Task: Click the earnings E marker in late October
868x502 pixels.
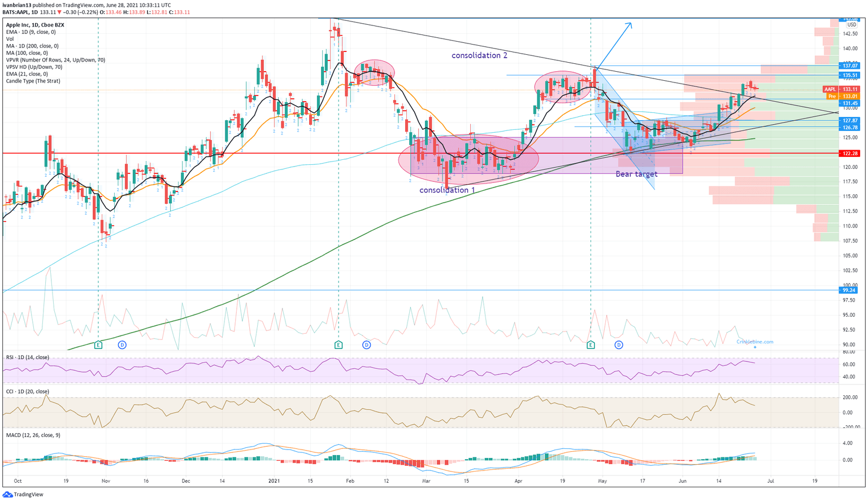Action: pos(98,344)
